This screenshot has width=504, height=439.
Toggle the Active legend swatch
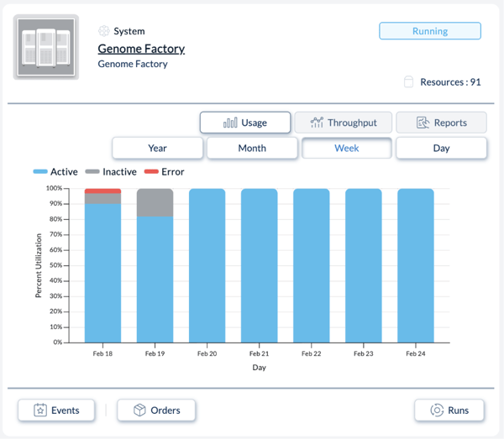(40, 172)
